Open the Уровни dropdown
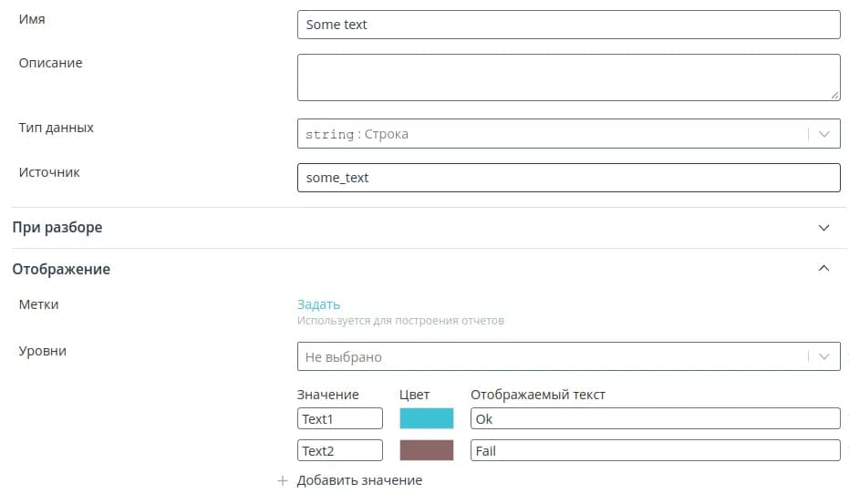The height and width of the screenshot is (504, 849). [823, 356]
